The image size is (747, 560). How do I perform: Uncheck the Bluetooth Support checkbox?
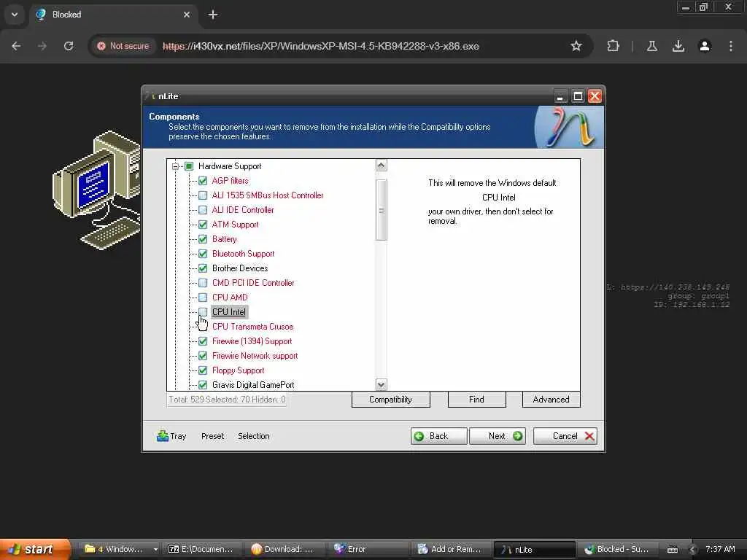click(x=203, y=254)
